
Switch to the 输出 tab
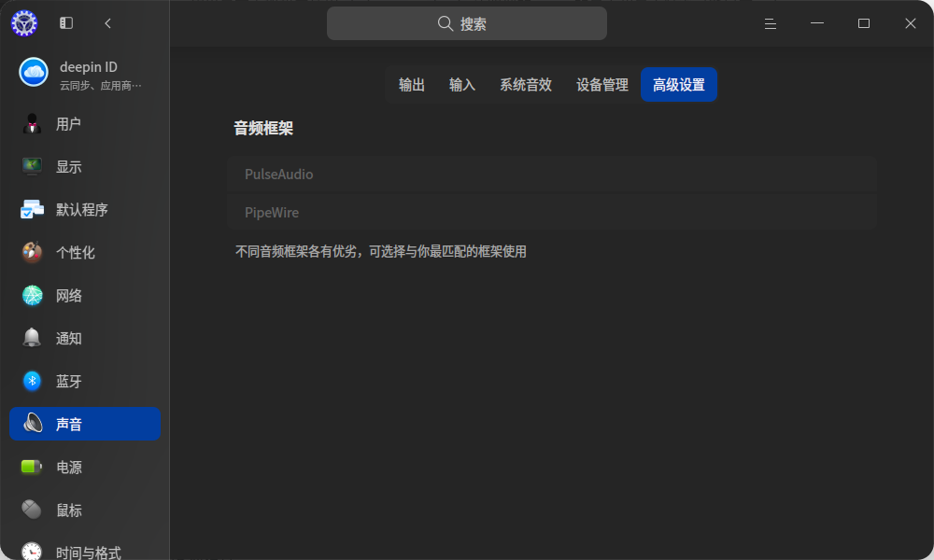pyautogui.click(x=412, y=85)
